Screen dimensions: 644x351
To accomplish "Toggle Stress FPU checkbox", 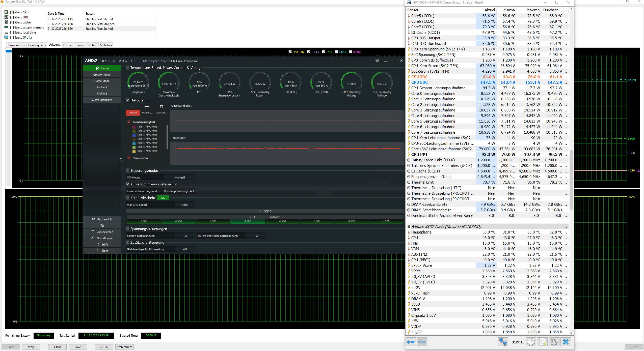I will pos(12,17).
